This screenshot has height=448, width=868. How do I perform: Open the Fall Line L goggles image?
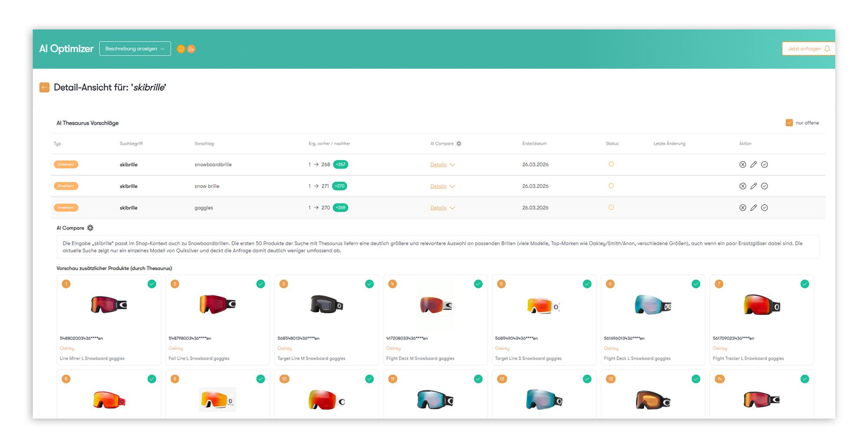pos(217,305)
